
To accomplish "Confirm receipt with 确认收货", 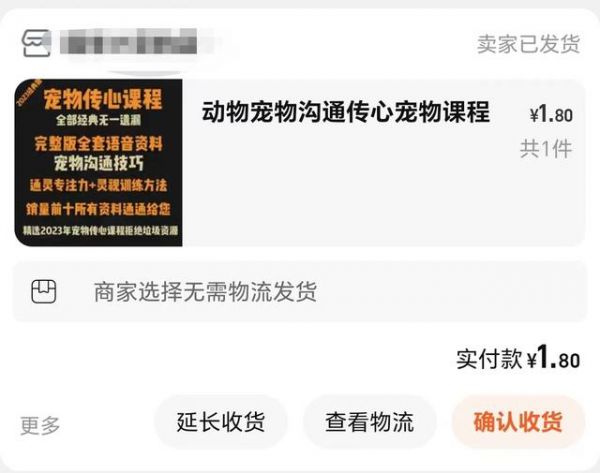I will [518, 422].
